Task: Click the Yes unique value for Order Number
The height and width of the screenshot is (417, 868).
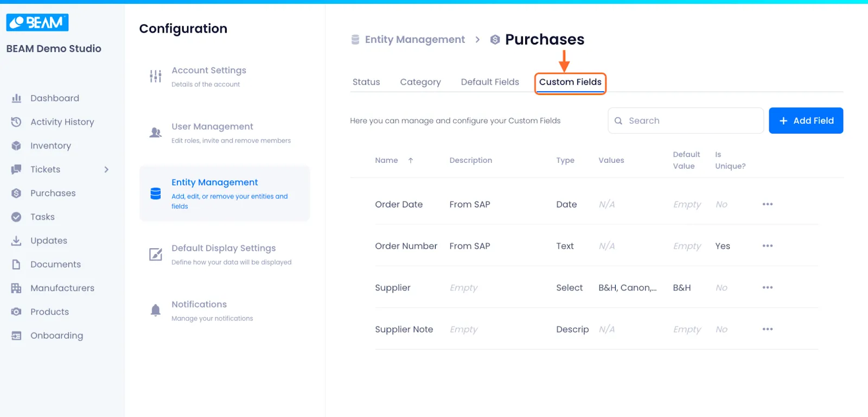Action: [723, 246]
